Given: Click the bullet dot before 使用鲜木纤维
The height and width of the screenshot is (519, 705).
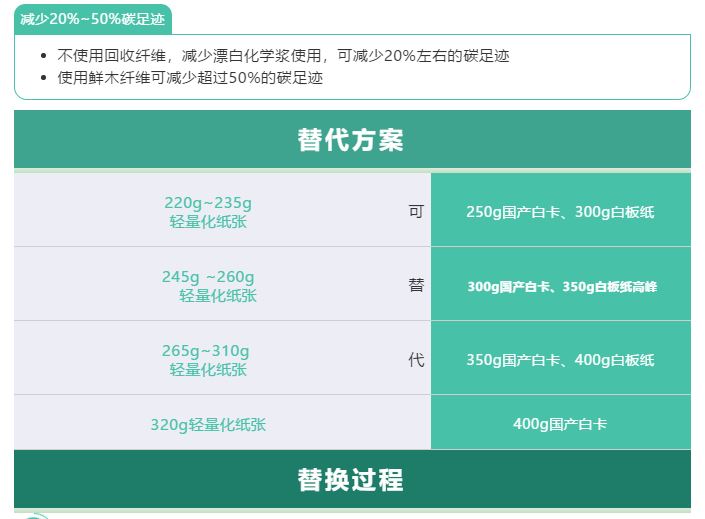Looking at the screenshot, I should (x=43, y=78).
